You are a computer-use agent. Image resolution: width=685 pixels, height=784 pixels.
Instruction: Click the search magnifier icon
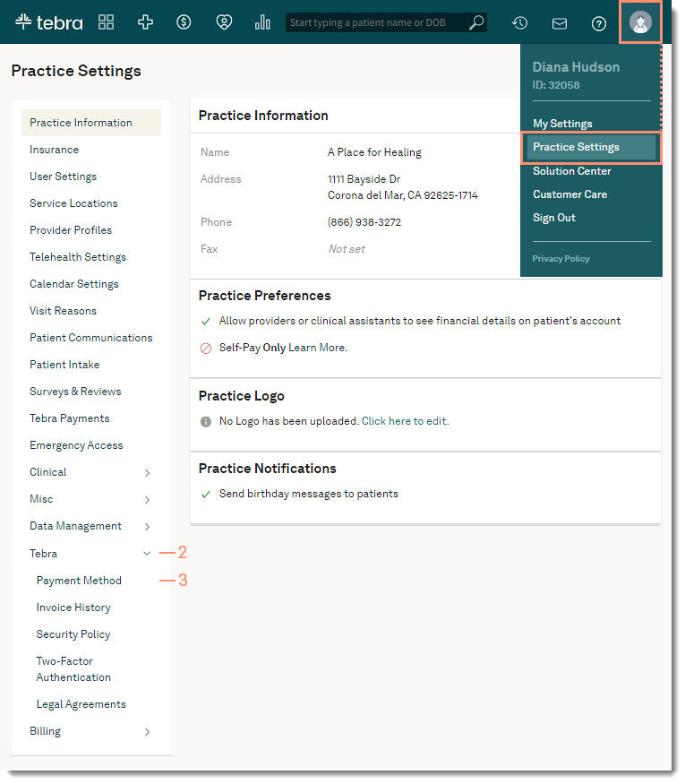476,22
